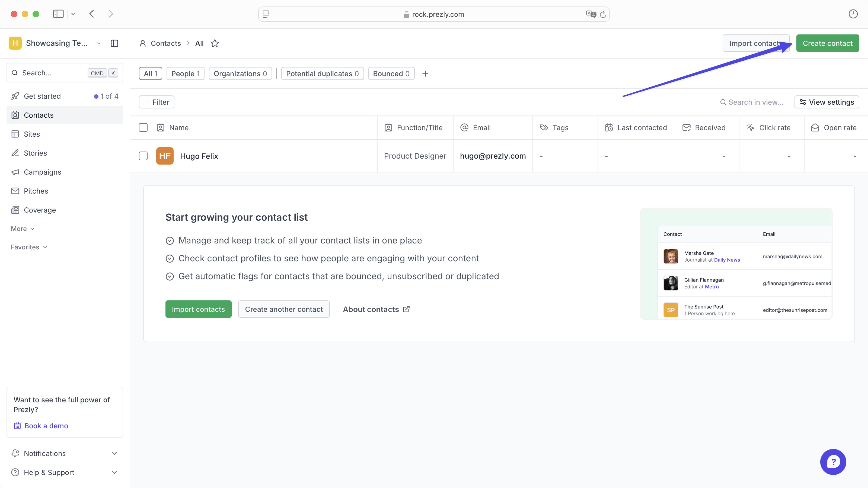Switch to the People tab

pos(185,73)
